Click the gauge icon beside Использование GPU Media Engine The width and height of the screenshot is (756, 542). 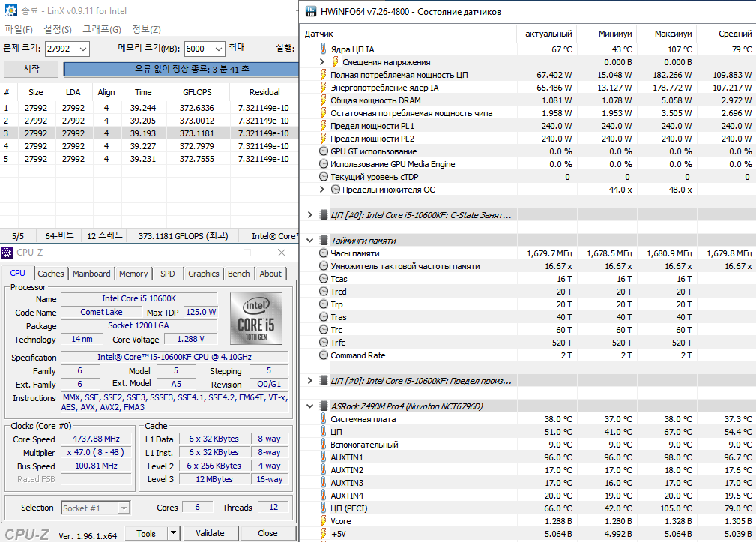pyautogui.click(x=324, y=164)
